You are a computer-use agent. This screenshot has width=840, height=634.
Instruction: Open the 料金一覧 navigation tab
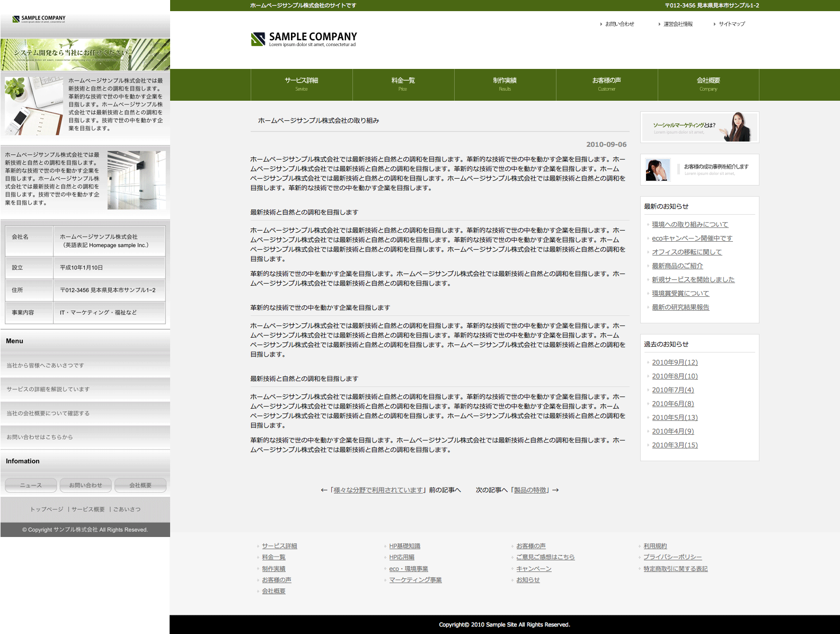[403, 84]
